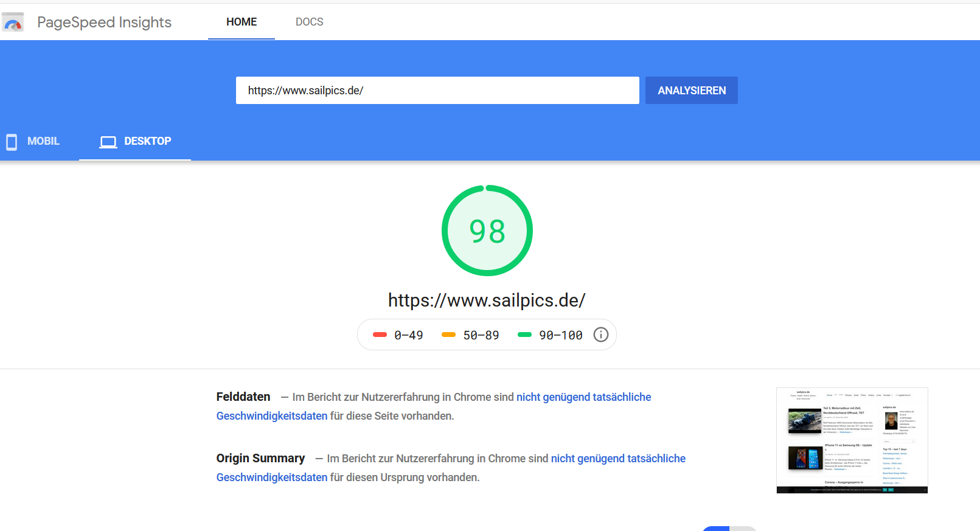This screenshot has height=531, width=980.
Task: Open Origin Summary 'Geschwindigkeitsdaten' link
Action: click(272, 477)
